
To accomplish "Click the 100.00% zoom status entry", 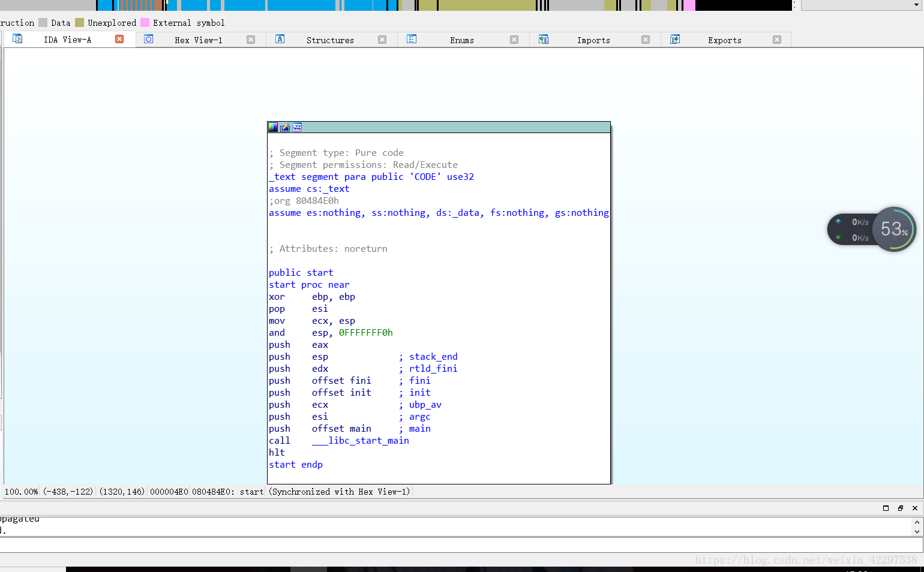I will click(x=22, y=492).
